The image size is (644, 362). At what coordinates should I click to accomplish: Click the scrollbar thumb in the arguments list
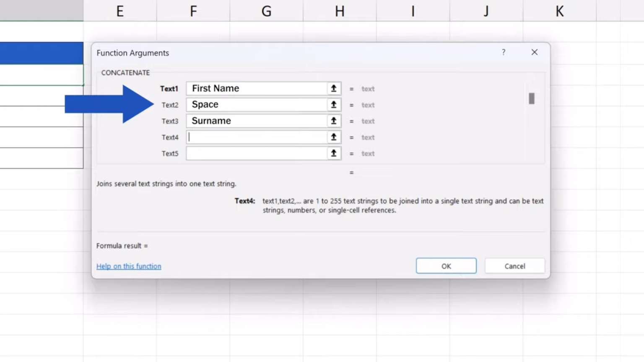pos(531,98)
